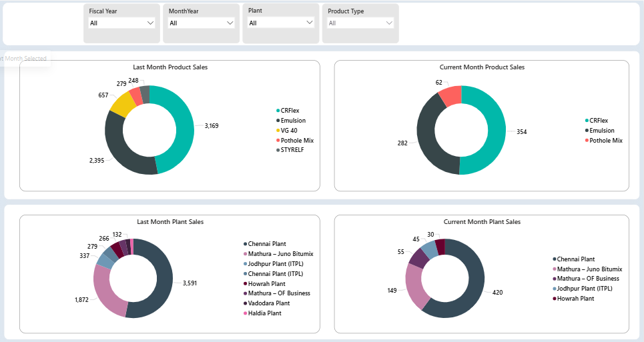Open the Plant filter dropdown
Image resolution: width=644 pixels, height=342 pixels.
[281, 23]
